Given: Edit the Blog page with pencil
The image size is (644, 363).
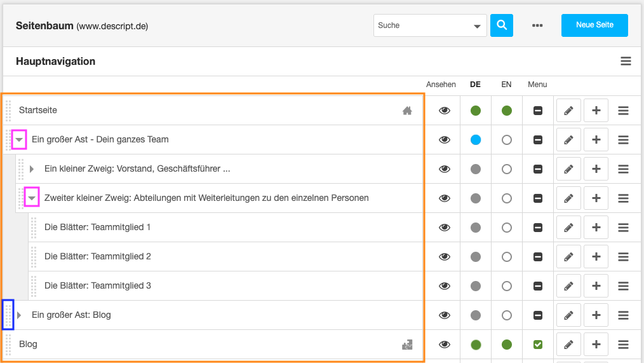Looking at the screenshot, I should (568, 345).
